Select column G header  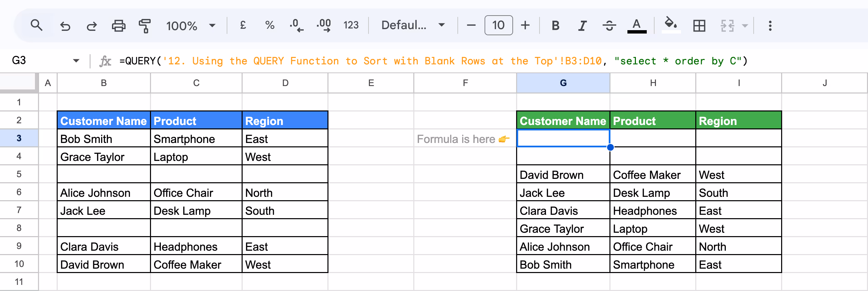[563, 83]
